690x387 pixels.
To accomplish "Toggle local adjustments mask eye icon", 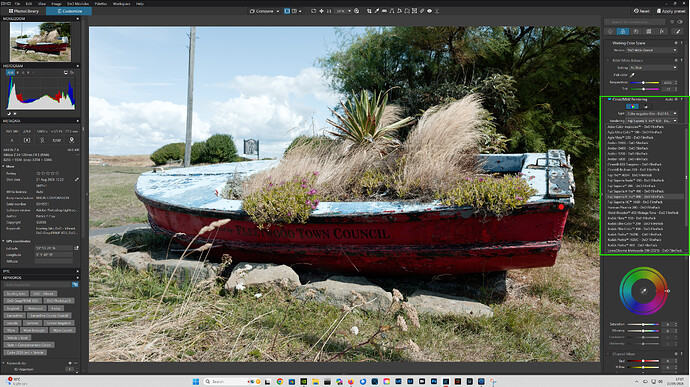I will (429, 11).
